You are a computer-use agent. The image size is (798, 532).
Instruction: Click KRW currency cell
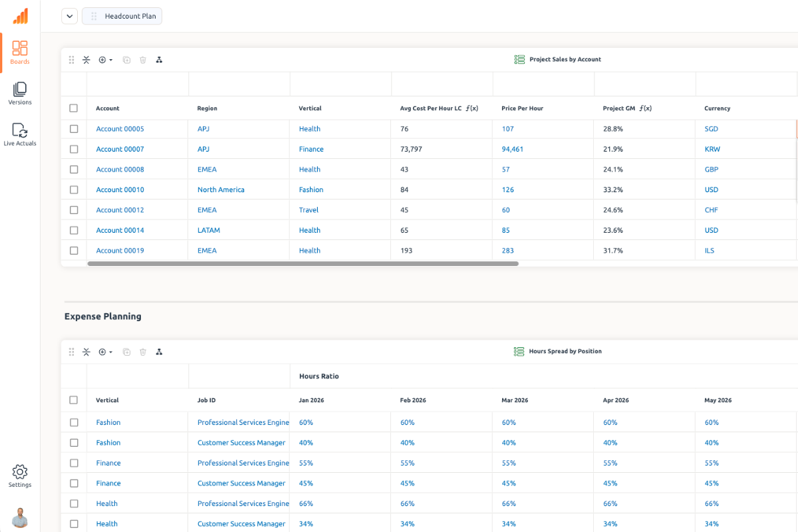coord(712,149)
